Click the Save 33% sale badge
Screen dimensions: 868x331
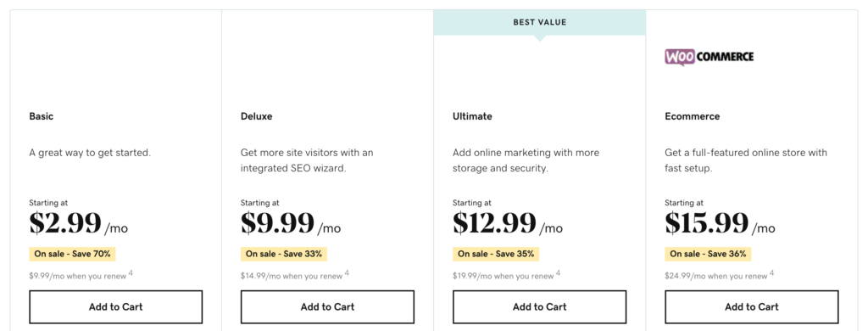284,254
